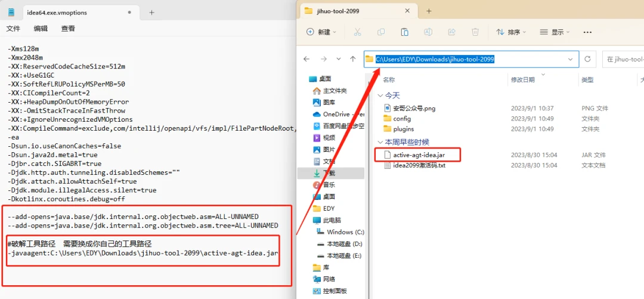This screenshot has width=644, height=299.
Task: Select the 安哥公众号.png file
Action: click(x=414, y=109)
